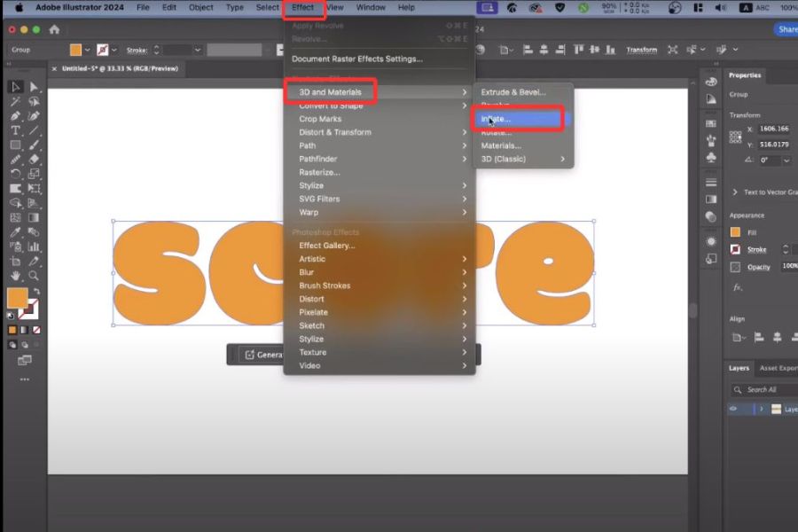Screen dimensions: 798x532
Task: Swap fill and stroke arrows
Action: point(35,291)
